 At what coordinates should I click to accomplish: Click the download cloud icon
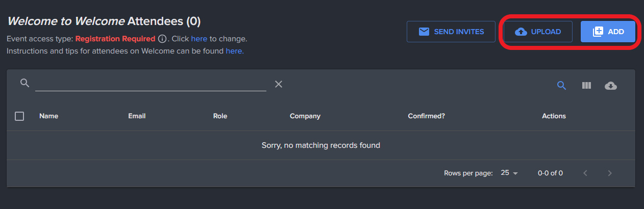[x=610, y=86]
